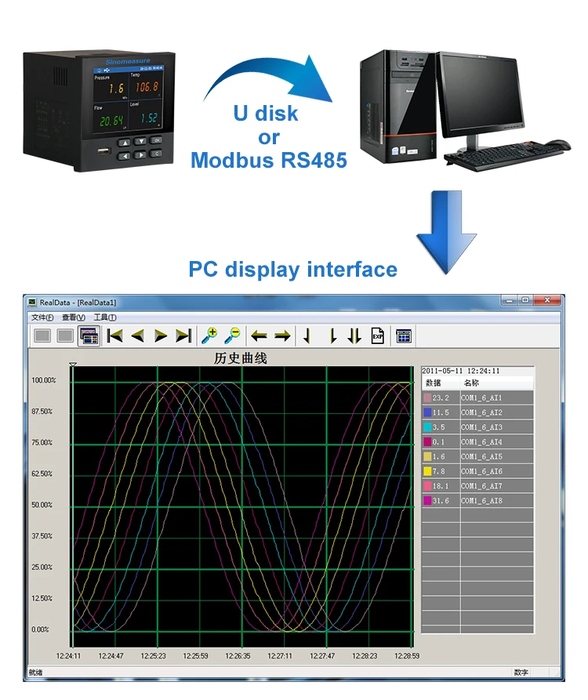This screenshot has width=588, height=700.
Task: Open the data table grid icon
Action: [404, 335]
